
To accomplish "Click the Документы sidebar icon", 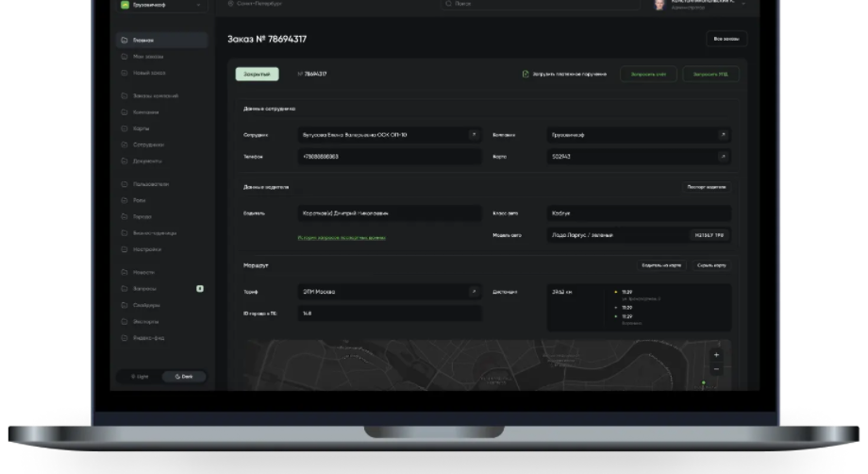I will click(125, 161).
